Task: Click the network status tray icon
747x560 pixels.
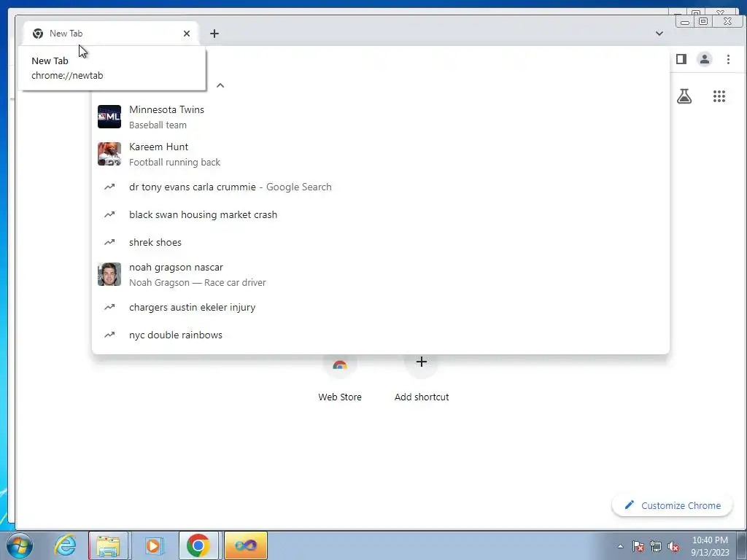Action: pyautogui.click(x=656, y=546)
